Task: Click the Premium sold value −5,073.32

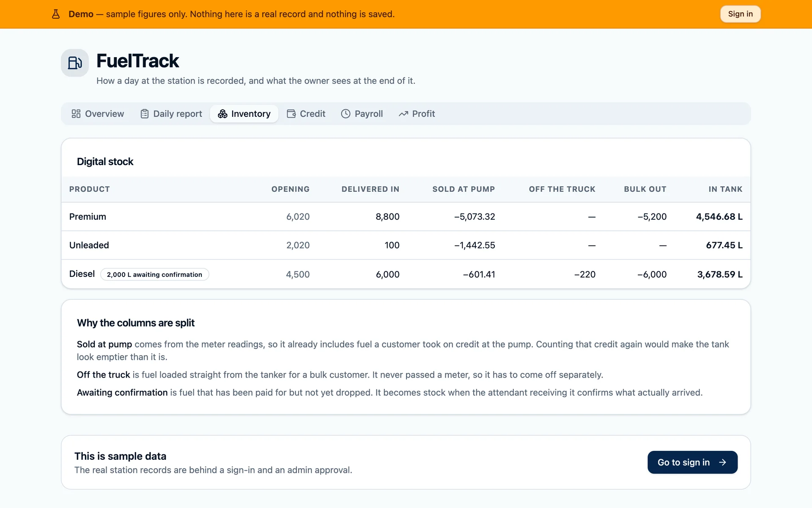Action: coord(475,217)
